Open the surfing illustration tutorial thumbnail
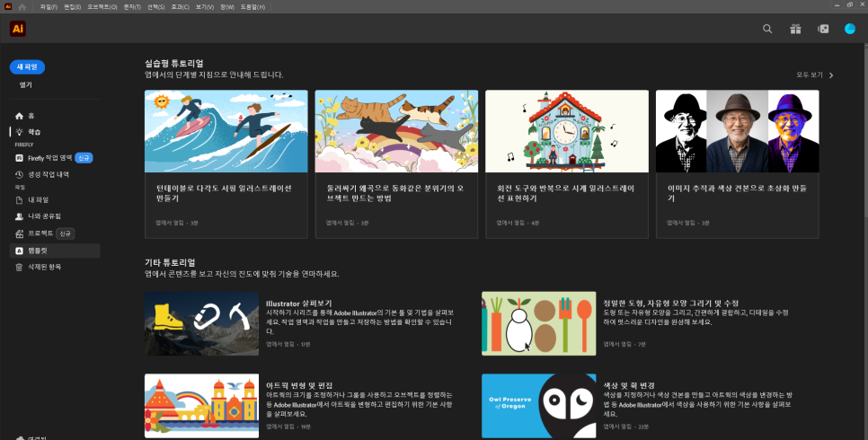868x440 pixels. pos(226,131)
